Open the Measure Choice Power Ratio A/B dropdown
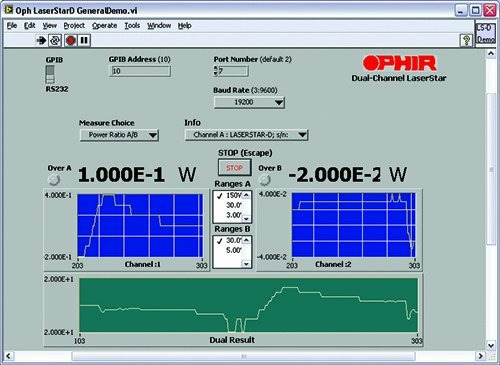 coord(119,135)
